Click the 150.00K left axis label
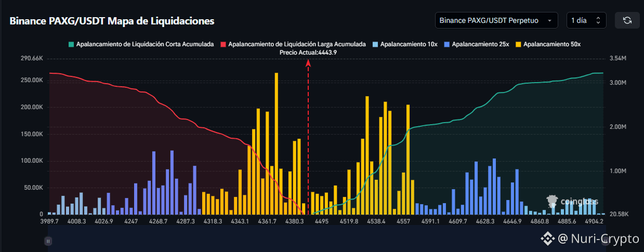Screen dimensions: 644x252 (x=32, y=134)
